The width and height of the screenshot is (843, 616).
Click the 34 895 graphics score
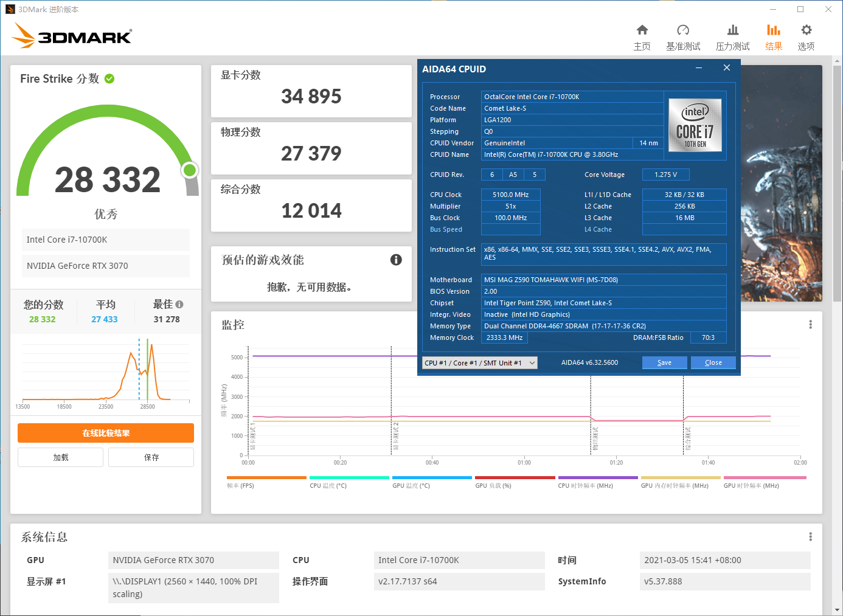pyautogui.click(x=311, y=96)
